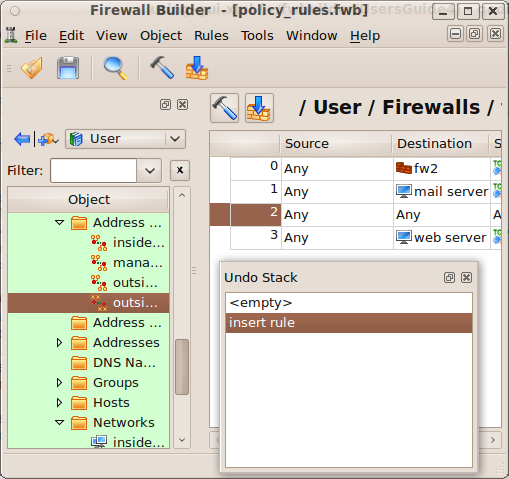509x479 pixels.
Task: Click the object tree vertical scrollbar thumb
Action: coord(182,367)
